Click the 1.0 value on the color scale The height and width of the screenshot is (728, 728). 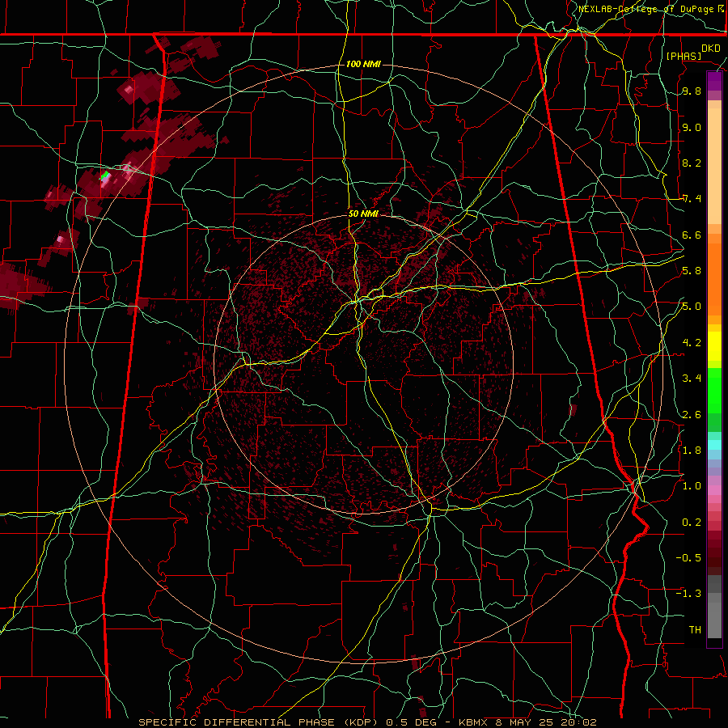(x=692, y=486)
